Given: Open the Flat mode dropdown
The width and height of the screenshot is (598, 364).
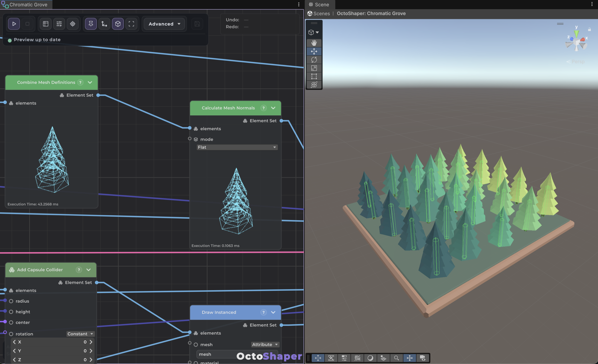Looking at the screenshot, I should click(237, 147).
